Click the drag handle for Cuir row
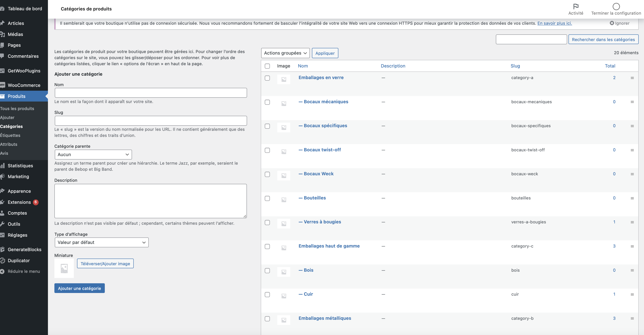 point(632,295)
